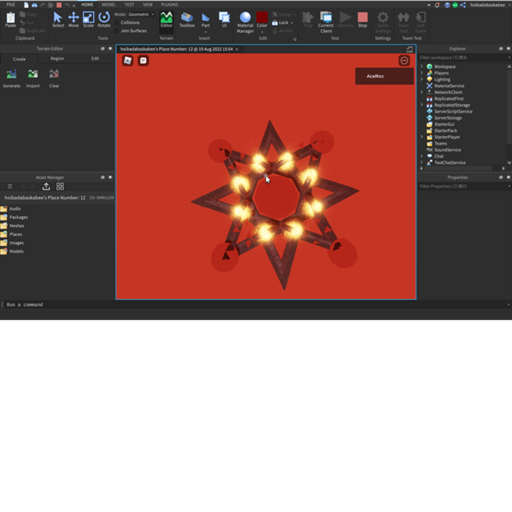
Task: Expand the Workspace tree node
Action: [422, 66]
